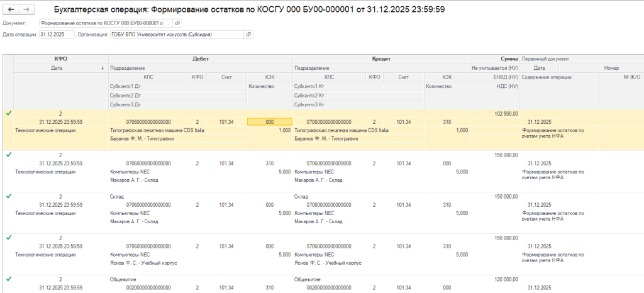Click credit-side Яснов Ф. С. - Учебный корпус
This screenshot has width=644, height=293.
(328, 263)
